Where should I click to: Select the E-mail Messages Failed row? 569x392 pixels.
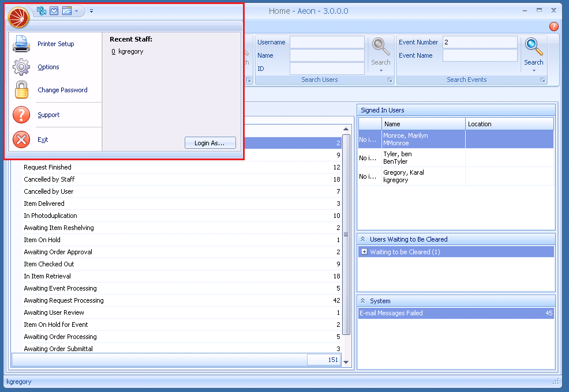pyautogui.click(x=456, y=313)
